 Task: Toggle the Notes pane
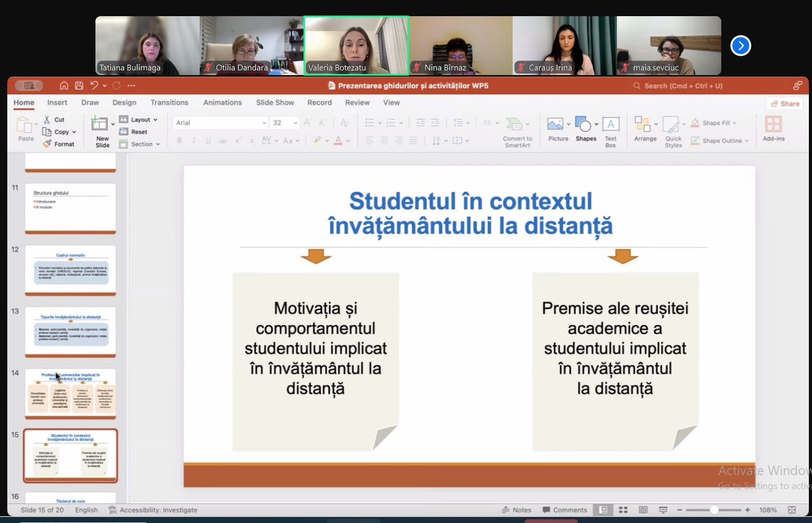[517, 510]
